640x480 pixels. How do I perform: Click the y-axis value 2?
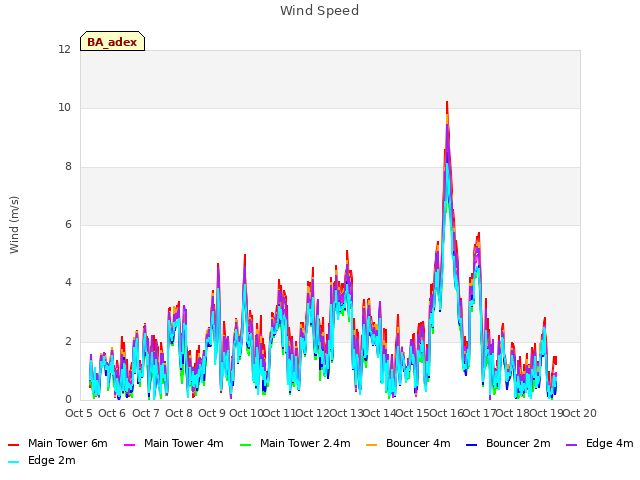point(68,341)
